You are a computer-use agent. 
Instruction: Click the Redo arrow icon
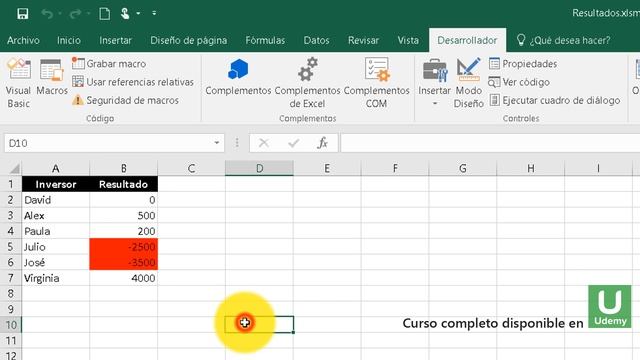tap(75, 14)
